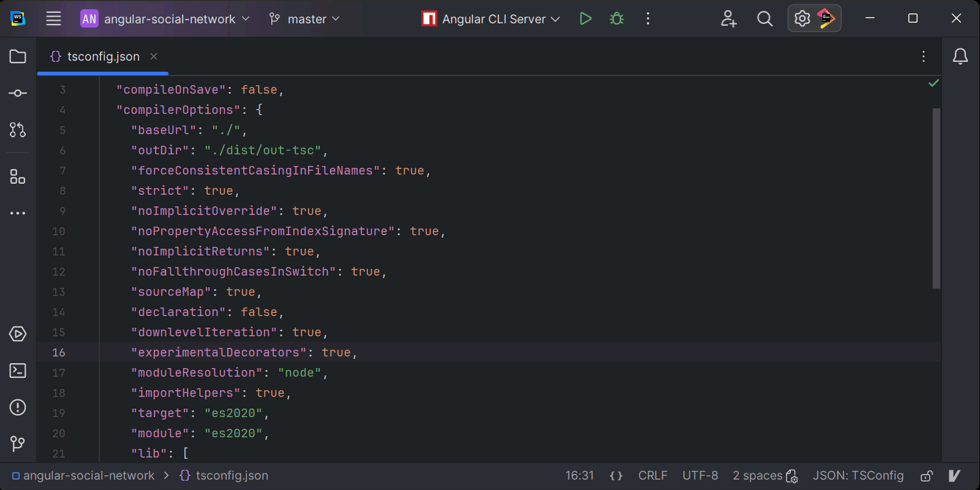Open the Terminal tool window
980x490 pixels.
click(18, 371)
